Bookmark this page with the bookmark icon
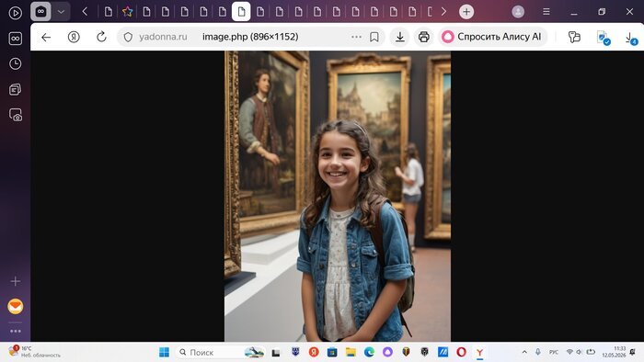 point(374,37)
